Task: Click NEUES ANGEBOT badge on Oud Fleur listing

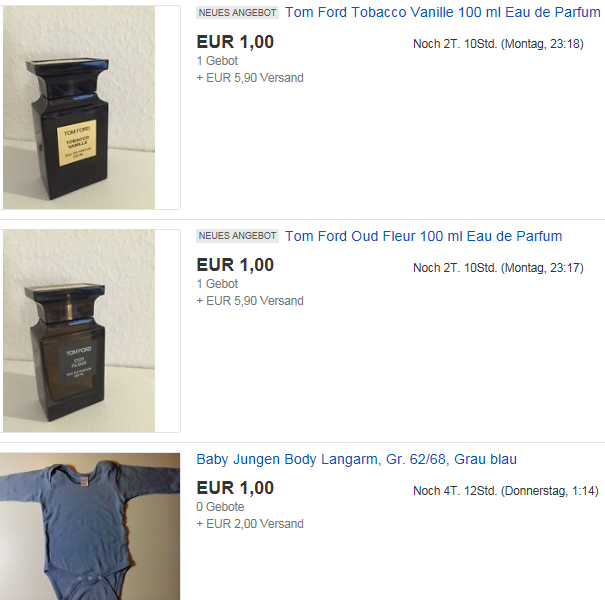Action: (237, 236)
